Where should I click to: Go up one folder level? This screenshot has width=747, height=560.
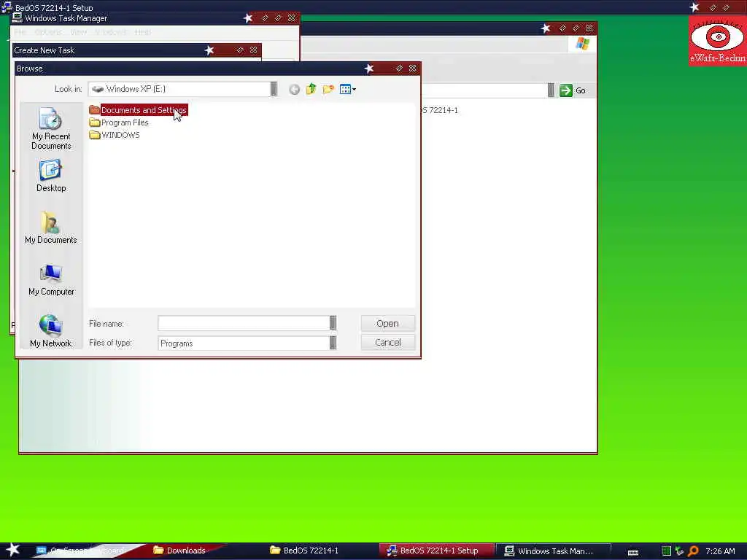pyautogui.click(x=311, y=89)
